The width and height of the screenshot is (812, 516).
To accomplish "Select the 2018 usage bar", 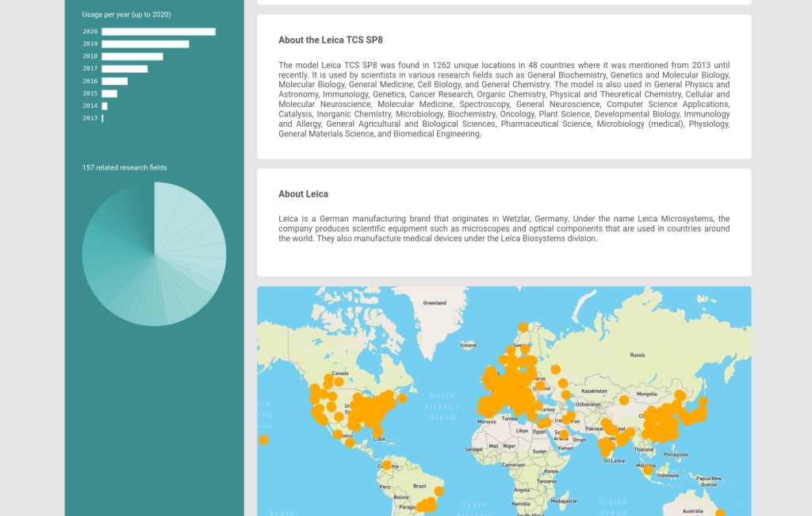I will click(x=132, y=56).
